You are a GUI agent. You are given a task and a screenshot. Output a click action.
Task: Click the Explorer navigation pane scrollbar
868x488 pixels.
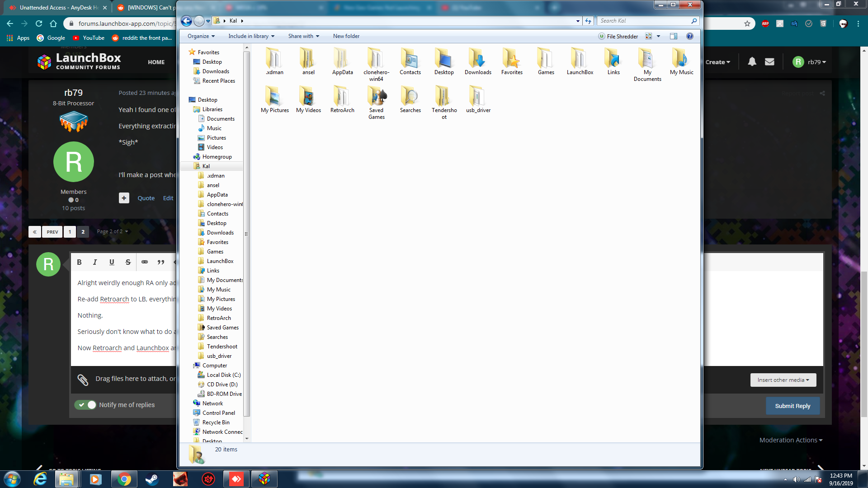[x=246, y=234]
